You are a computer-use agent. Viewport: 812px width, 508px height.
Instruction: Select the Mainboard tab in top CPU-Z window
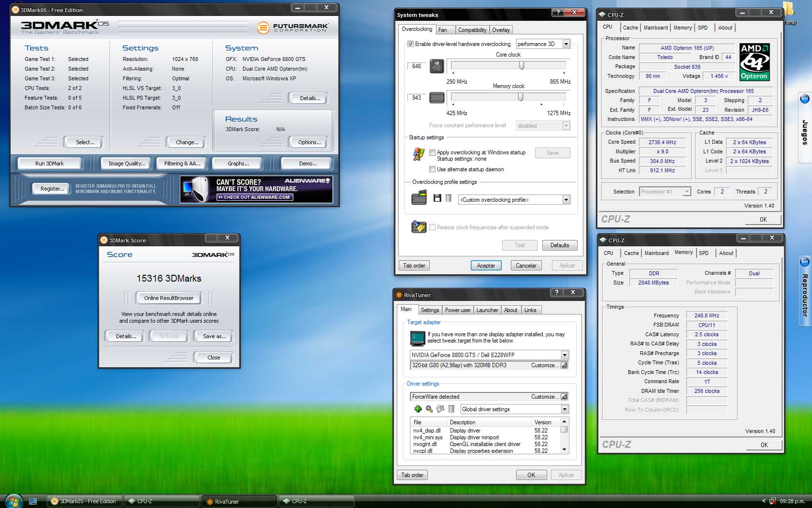tap(655, 28)
